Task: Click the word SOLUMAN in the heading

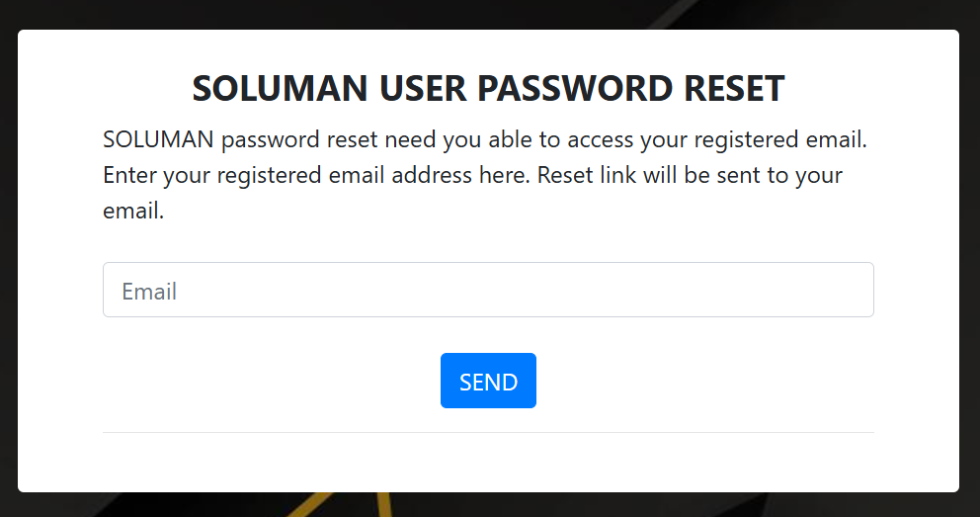Action: pyautogui.click(x=280, y=89)
